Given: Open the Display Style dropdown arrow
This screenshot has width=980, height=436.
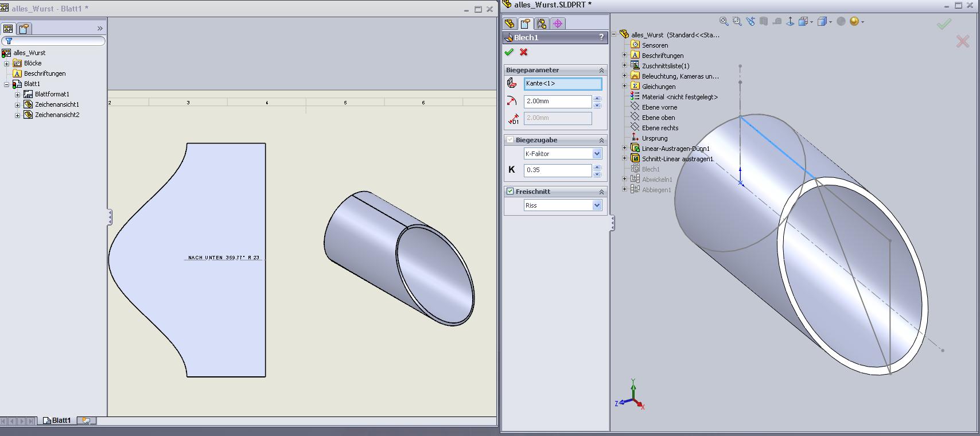Looking at the screenshot, I should (x=830, y=22).
